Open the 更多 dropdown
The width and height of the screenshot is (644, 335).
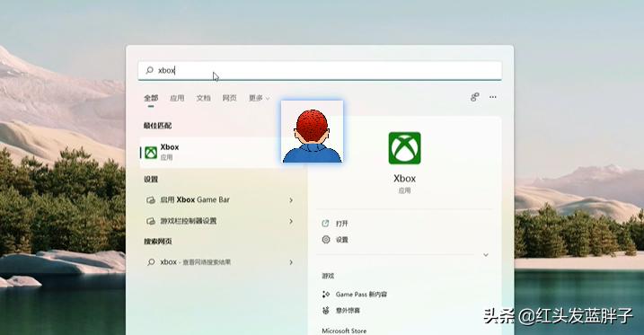point(260,98)
